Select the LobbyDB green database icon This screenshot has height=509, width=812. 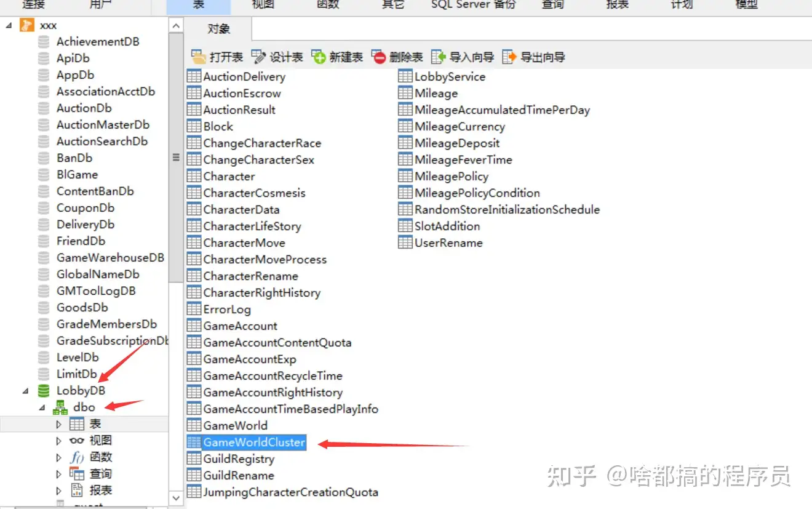[x=43, y=391]
